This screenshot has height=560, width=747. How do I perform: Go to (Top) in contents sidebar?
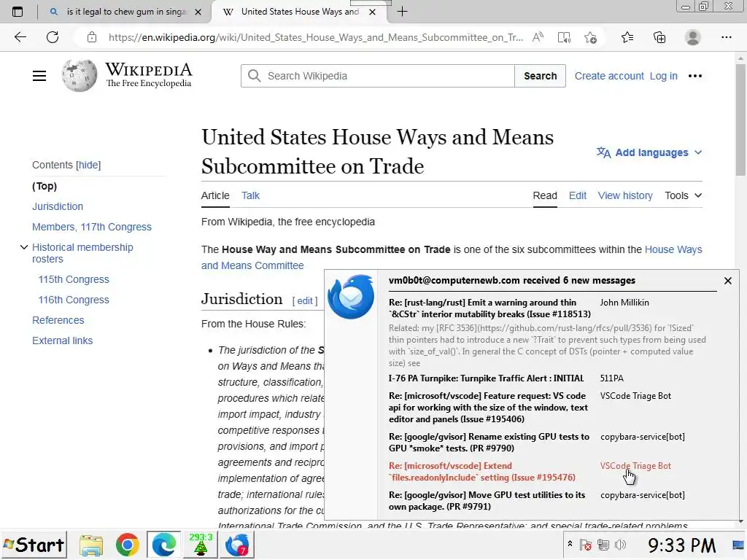(x=44, y=186)
